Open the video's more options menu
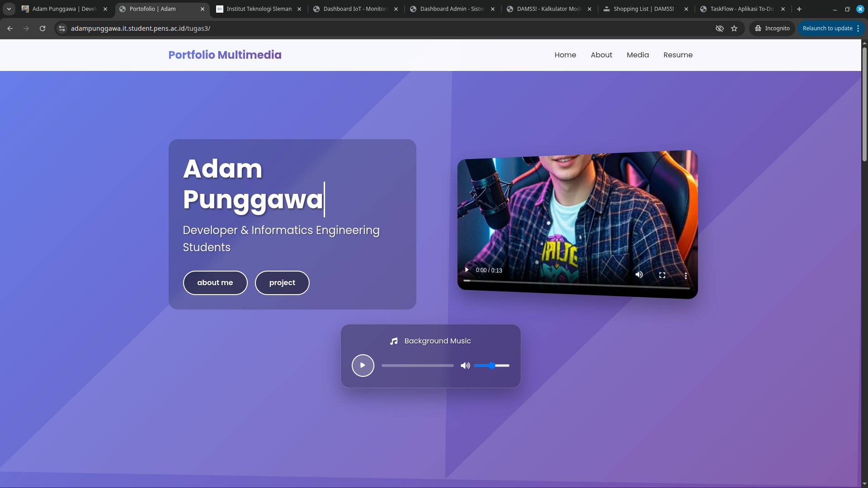Image resolution: width=868 pixels, height=488 pixels. tap(685, 275)
